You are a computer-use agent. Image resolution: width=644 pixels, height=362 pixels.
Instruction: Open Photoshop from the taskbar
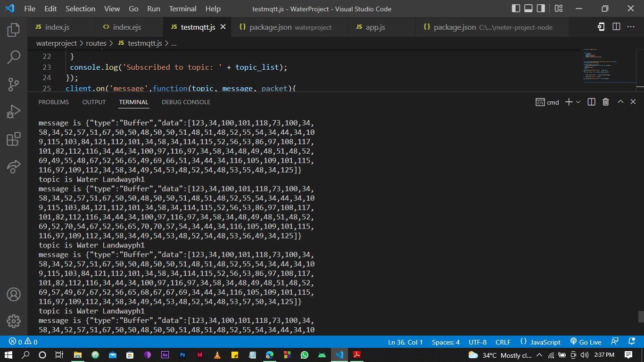point(182,355)
